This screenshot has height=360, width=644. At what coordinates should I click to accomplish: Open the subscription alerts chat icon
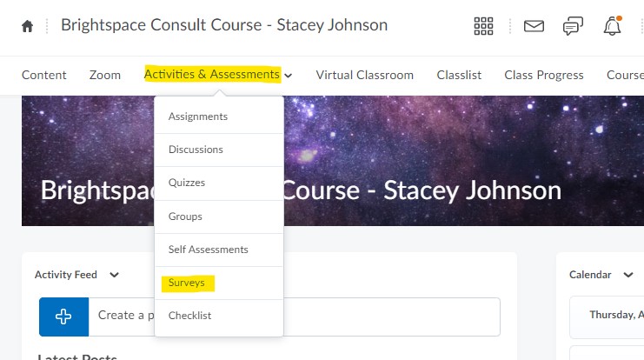[573, 26]
